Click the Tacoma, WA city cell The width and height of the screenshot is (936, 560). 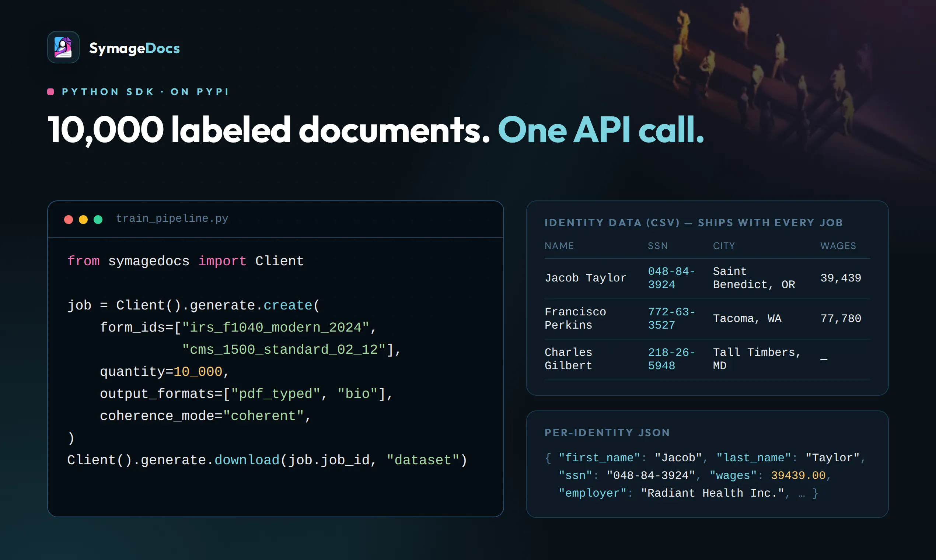pyautogui.click(x=747, y=318)
